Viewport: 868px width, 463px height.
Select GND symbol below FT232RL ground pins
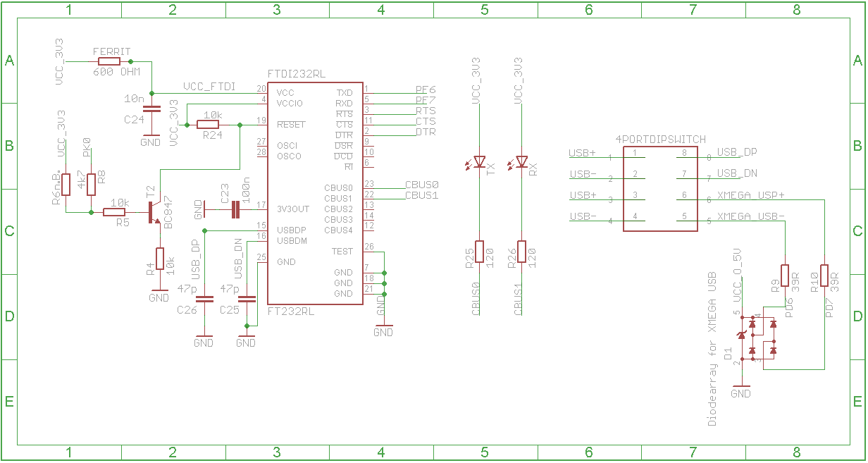(383, 328)
